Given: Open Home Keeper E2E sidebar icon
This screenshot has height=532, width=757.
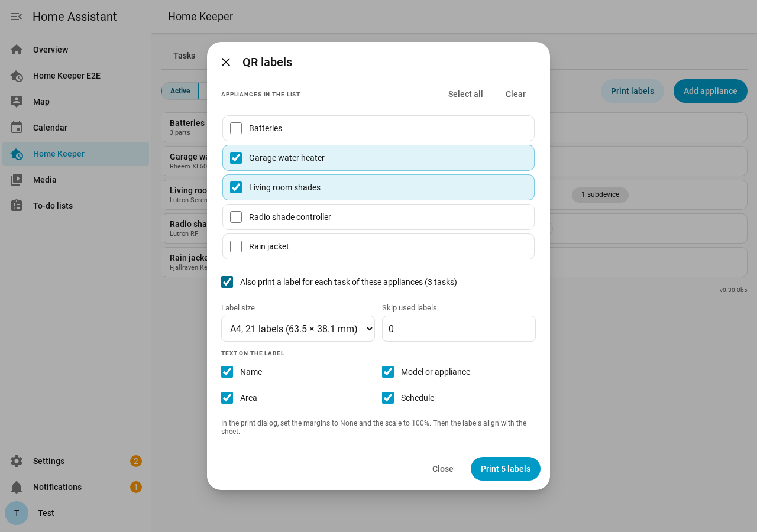Looking at the screenshot, I should coord(17,76).
